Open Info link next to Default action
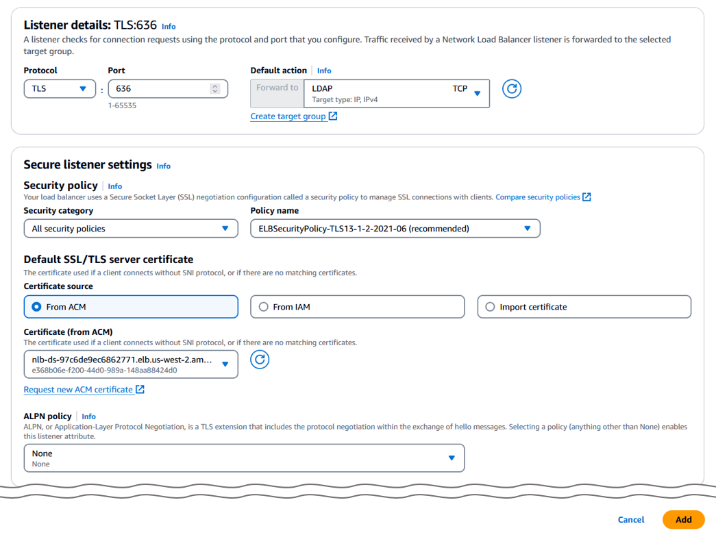The width and height of the screenshot is (716, 537). click(x=324, y=71)
